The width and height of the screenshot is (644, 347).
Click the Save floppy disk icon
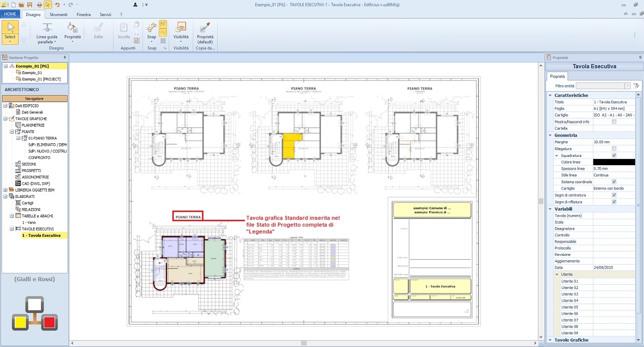tap(30, 4)
